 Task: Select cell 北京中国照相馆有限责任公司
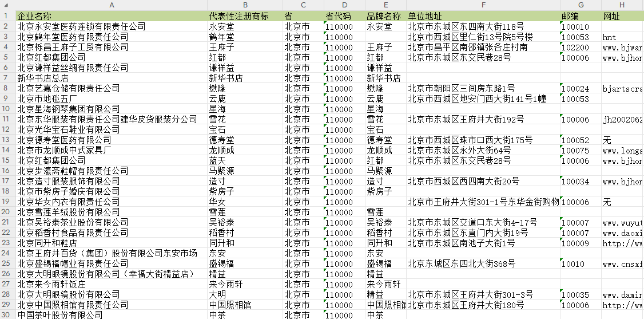(x=112, y=305)
